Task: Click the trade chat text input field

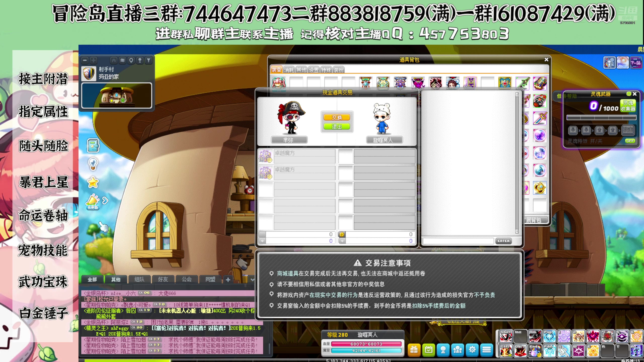Action: (x=458, y=241)
